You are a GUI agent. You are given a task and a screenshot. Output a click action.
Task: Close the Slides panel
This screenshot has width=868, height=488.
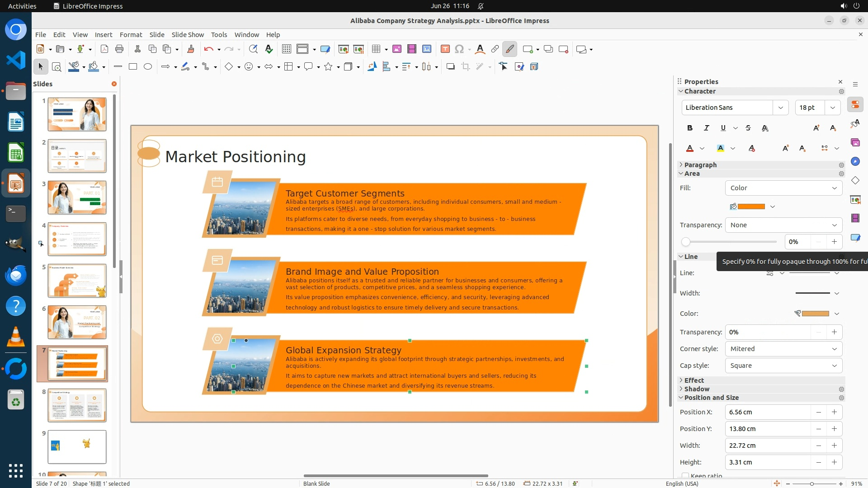pos(114,84)
